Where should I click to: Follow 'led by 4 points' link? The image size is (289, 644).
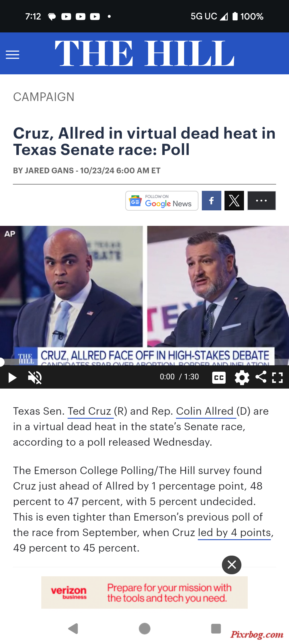[234, 533]
